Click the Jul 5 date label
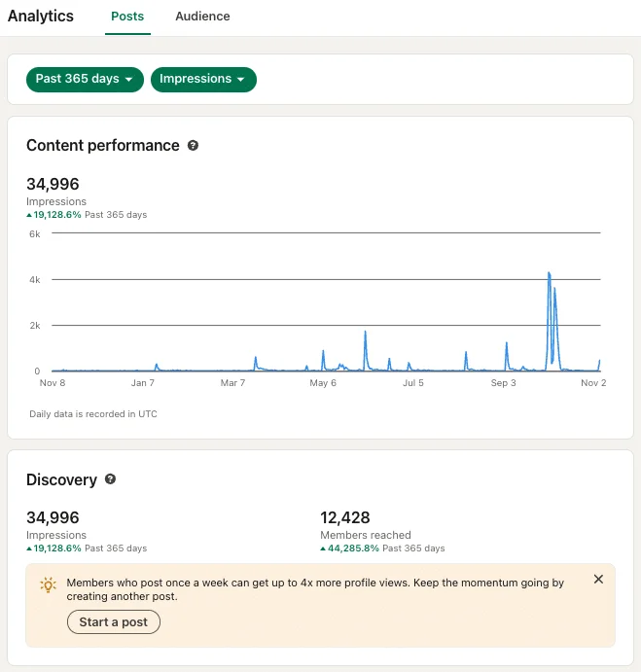This screenshot has height=672, width=641. tap(413, 383)
